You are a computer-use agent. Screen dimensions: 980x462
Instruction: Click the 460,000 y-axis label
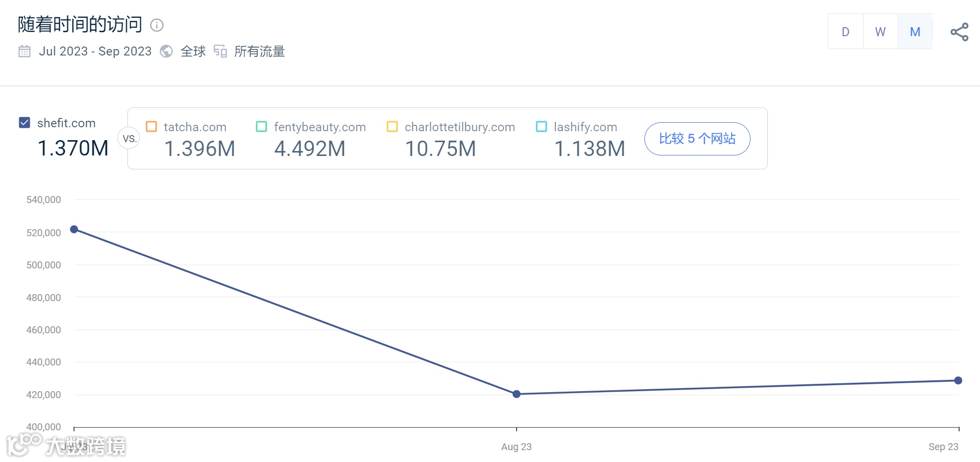(44, 330)
